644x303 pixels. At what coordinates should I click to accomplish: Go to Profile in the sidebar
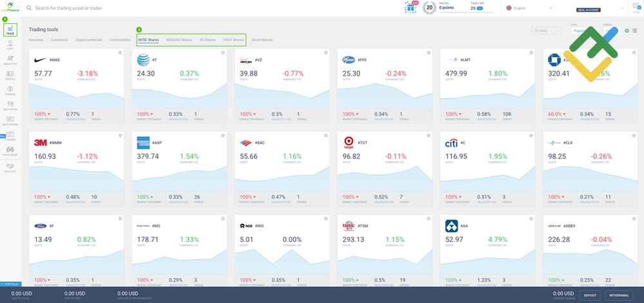(10, 75)
